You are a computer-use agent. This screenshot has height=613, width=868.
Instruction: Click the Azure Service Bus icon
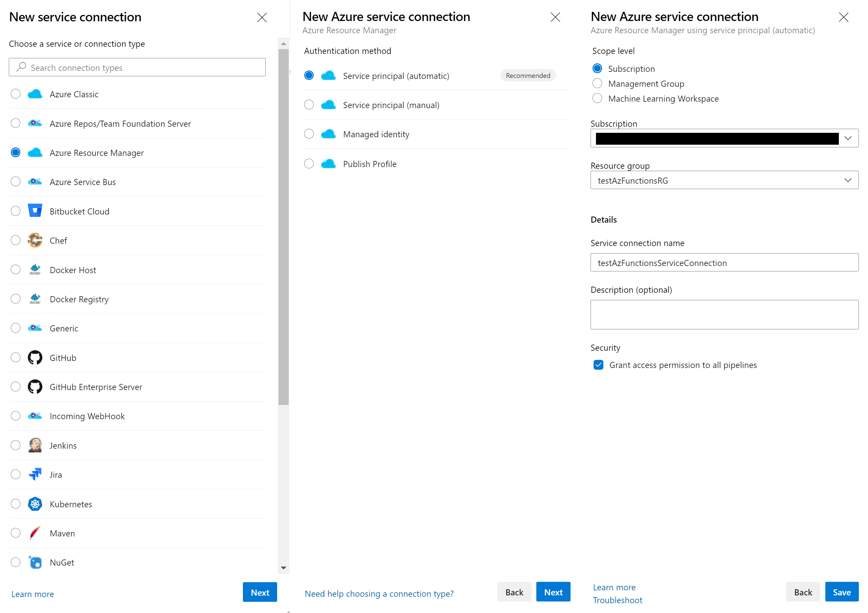pyautogui.click(x=35, y=182)
